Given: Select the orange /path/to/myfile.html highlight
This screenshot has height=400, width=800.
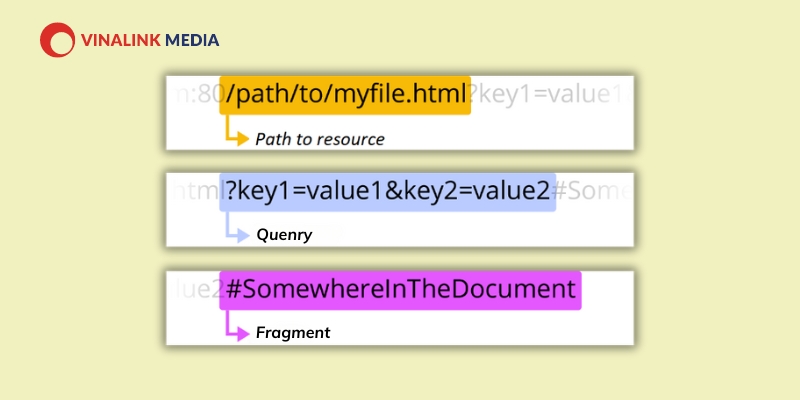Looking at the screenshot, I should tap(345, 95).
